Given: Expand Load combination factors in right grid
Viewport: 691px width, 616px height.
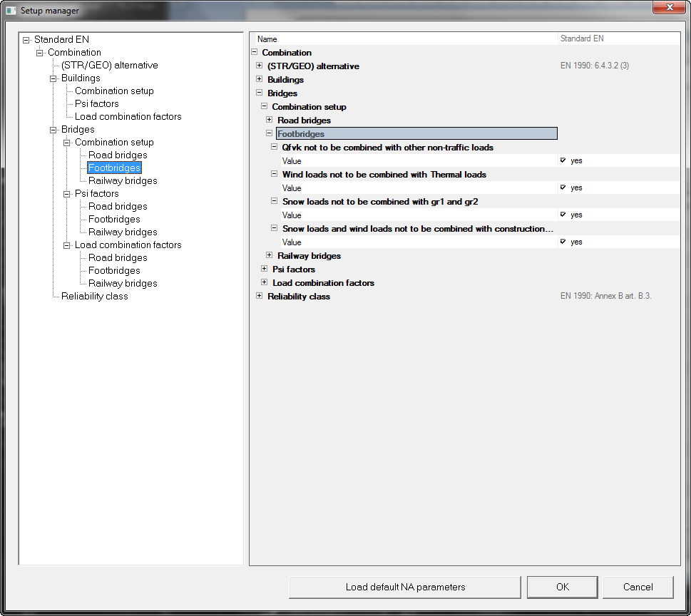Looking at the screenshot, I should pos(264,282).
